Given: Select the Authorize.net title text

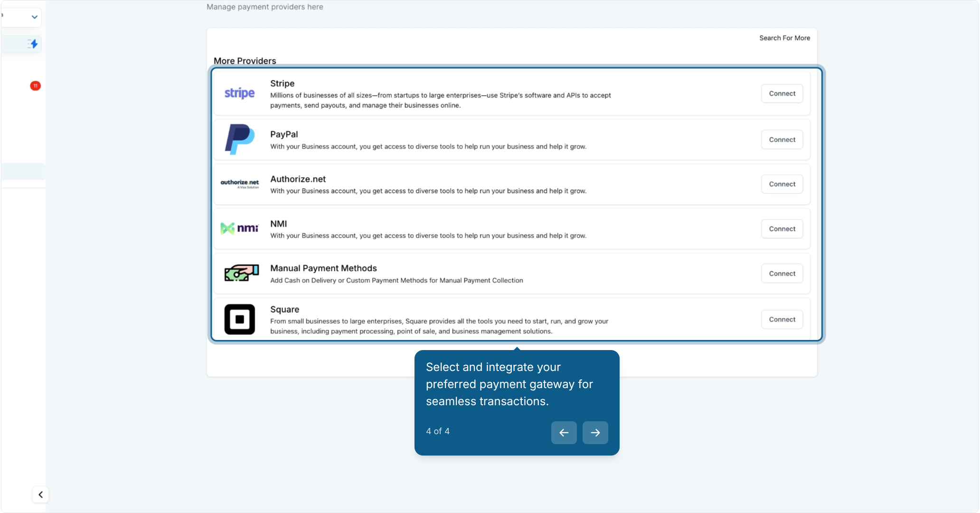Looking at the screenshot, I should pyautogui.click(x=298, y=179).
